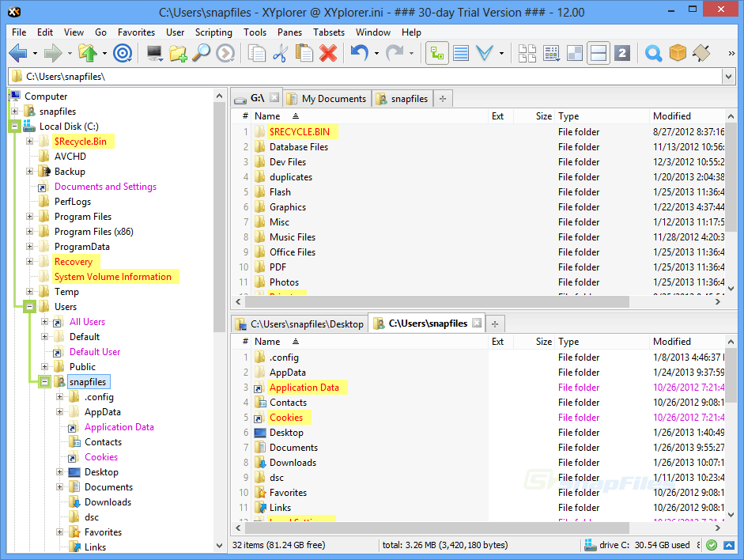Click the Forward arrow toolbar icon

53,53
